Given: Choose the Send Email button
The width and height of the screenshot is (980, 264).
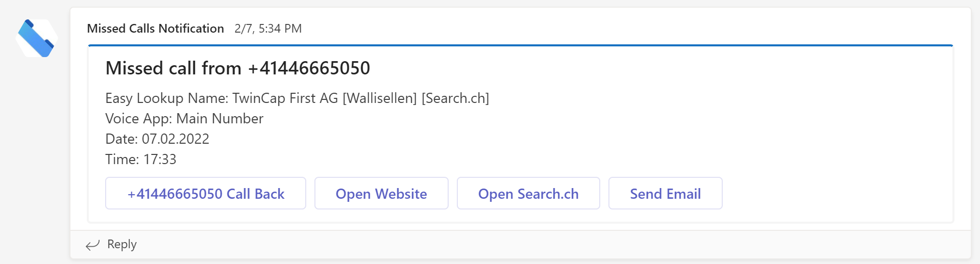Looking at the screenshot, I should 665,193.
